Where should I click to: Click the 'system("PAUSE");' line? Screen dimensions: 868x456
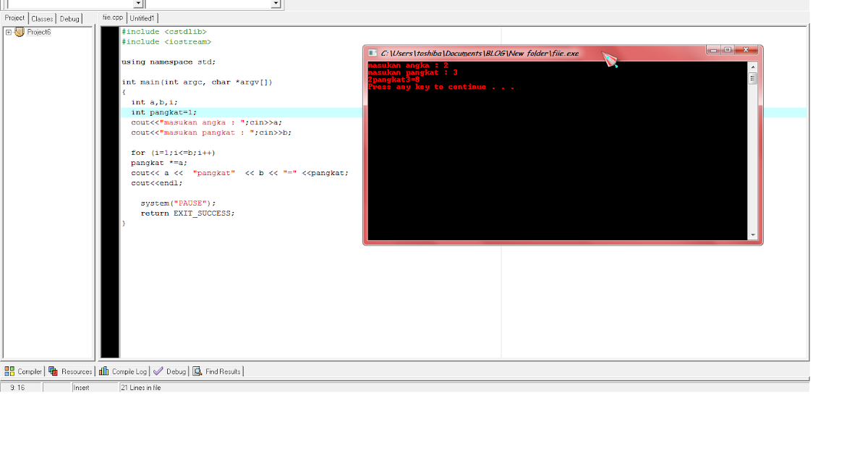pos(178,203)
